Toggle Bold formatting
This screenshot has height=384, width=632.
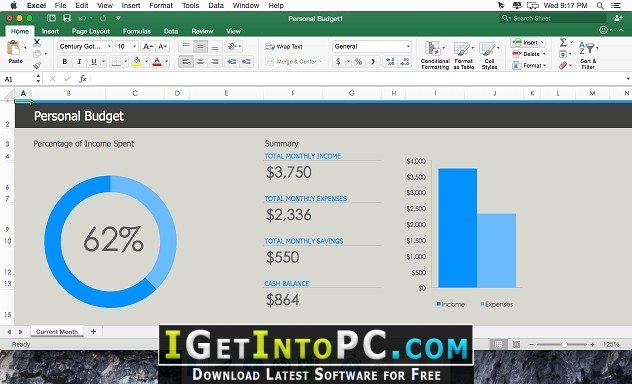coord(65,62)
